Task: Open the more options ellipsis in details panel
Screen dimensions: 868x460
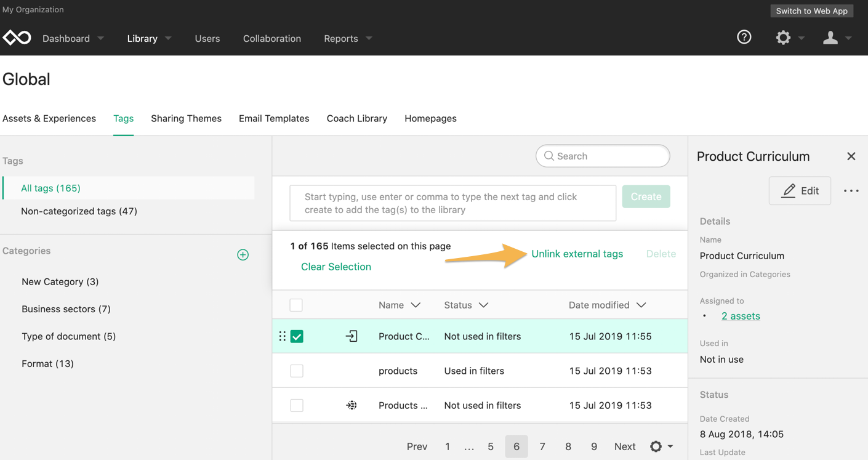Action: [851, 191]
